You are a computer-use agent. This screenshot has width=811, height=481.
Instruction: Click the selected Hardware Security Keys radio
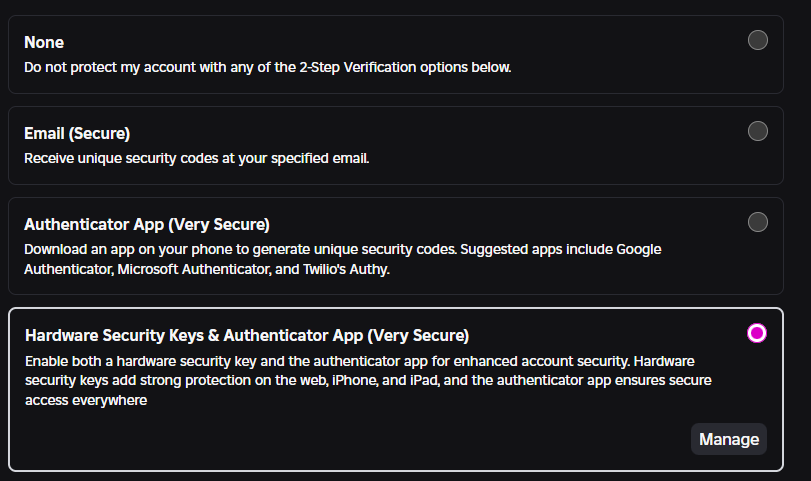[x=758, y=333]
